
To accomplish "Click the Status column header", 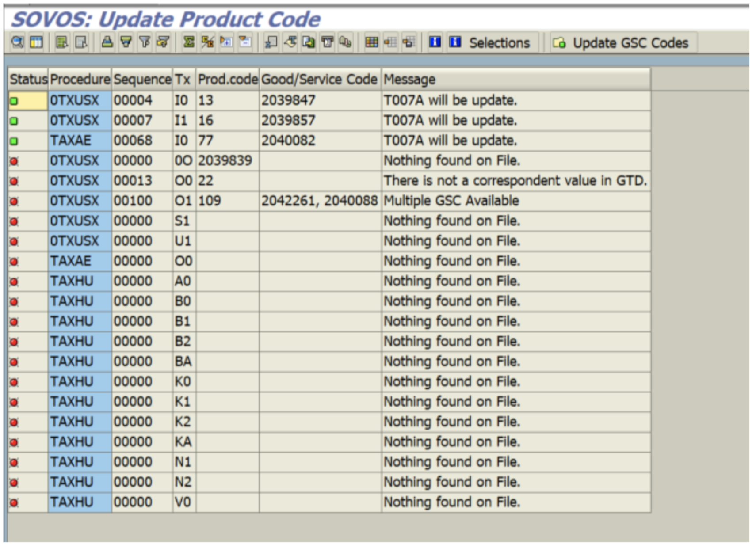I will pyautogui.click(x=28, y=80).
